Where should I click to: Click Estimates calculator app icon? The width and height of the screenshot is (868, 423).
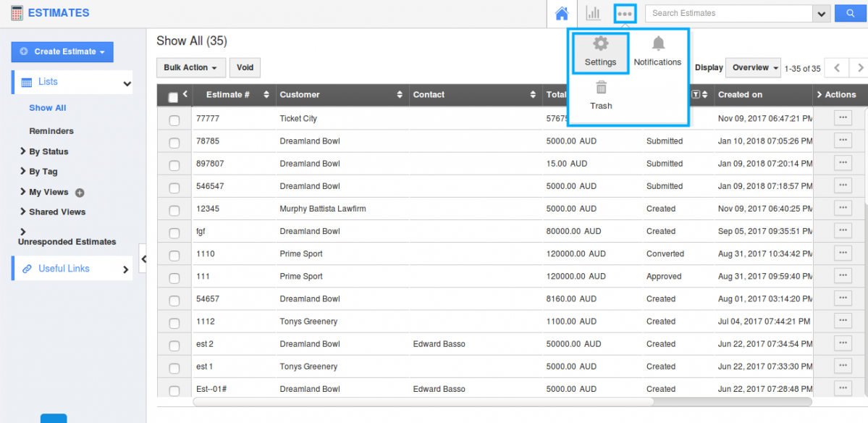(x=17, y=13)
